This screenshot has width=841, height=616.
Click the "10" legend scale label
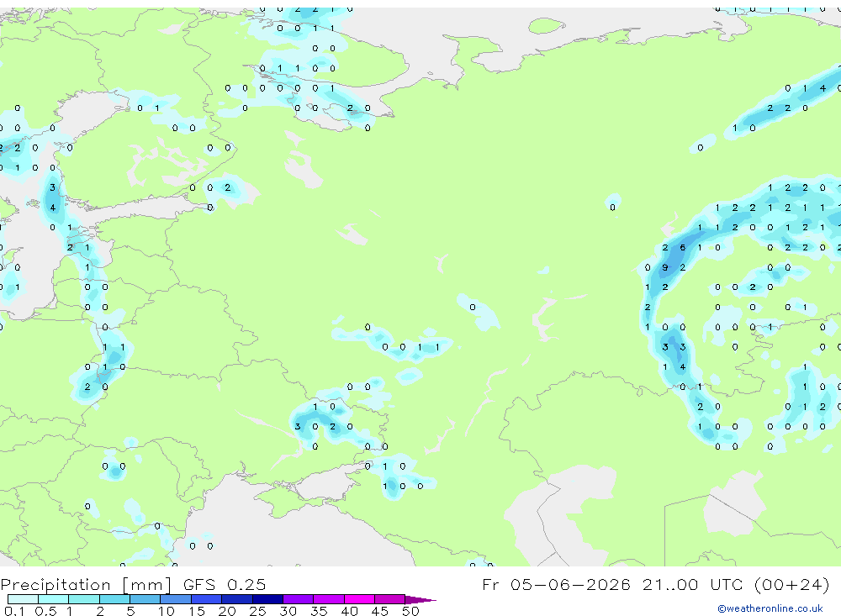[166, 611]
